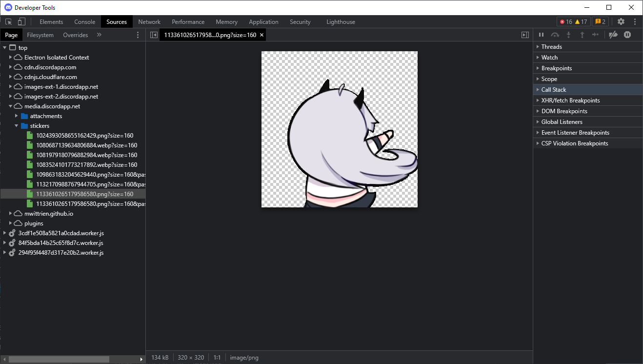
Task: Hide the debugger sidebar icon
Action: [x=525, y=35]
